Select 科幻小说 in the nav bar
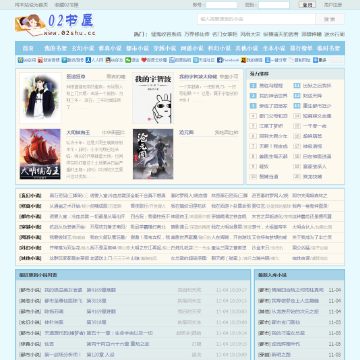 tap(219, 48)
